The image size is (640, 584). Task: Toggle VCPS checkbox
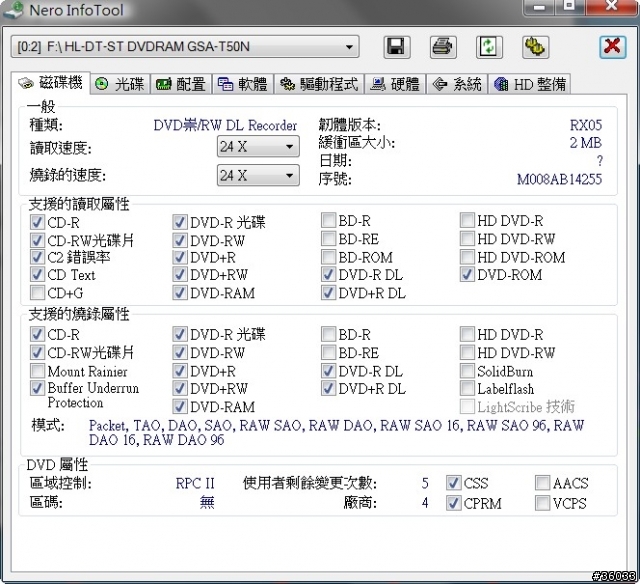coord(542,503)
